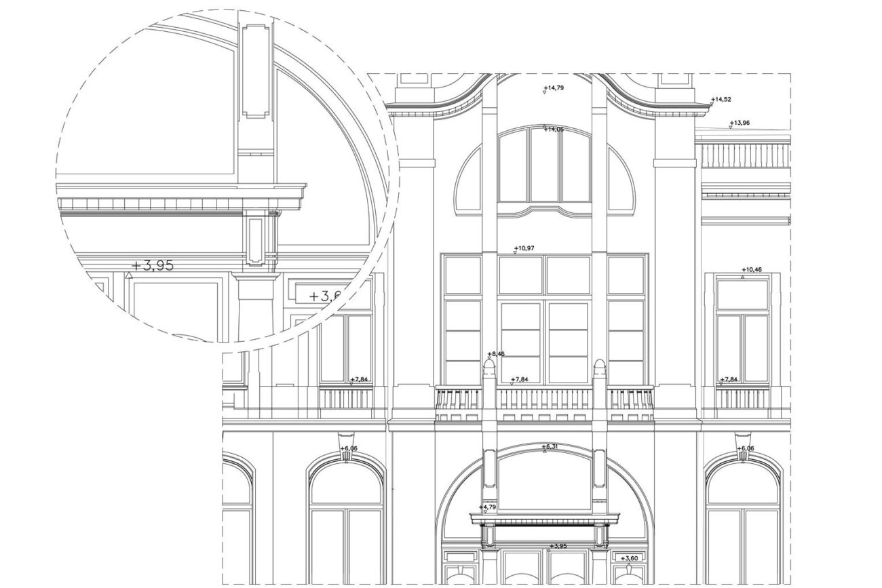Select the +8,46 finial elevation label
Image resolution: width=882 pixels, height=588 pixels.
(496, 354)
